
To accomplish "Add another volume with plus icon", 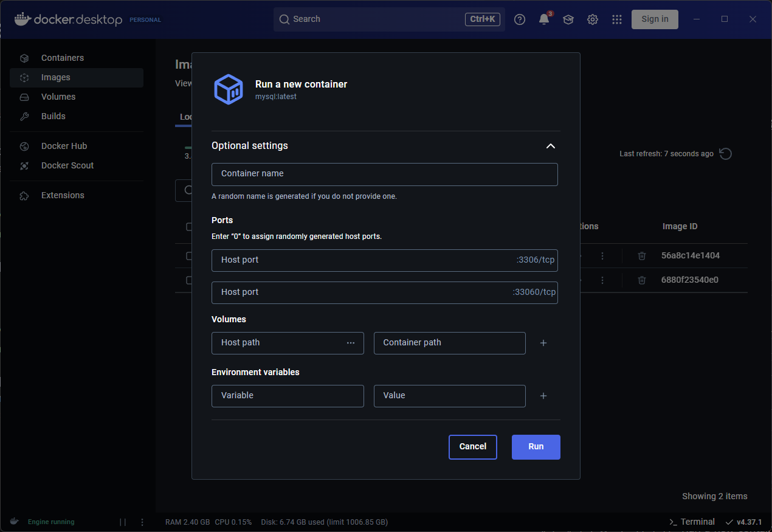I will [543, 343].
